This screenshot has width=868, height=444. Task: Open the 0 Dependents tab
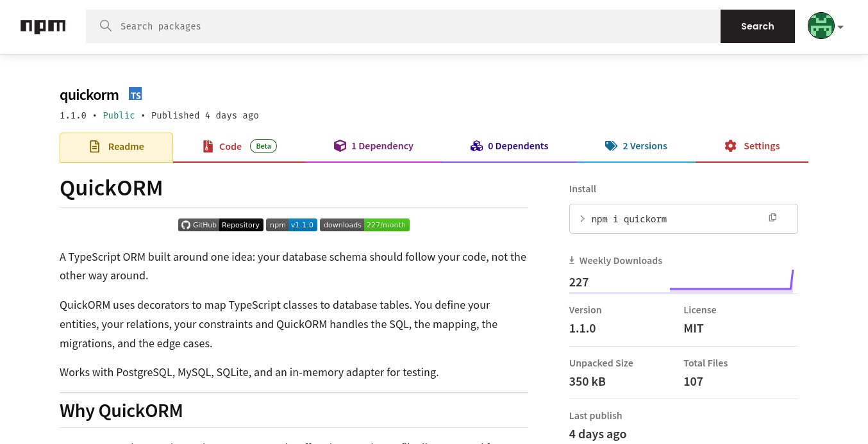click(509, 147)
